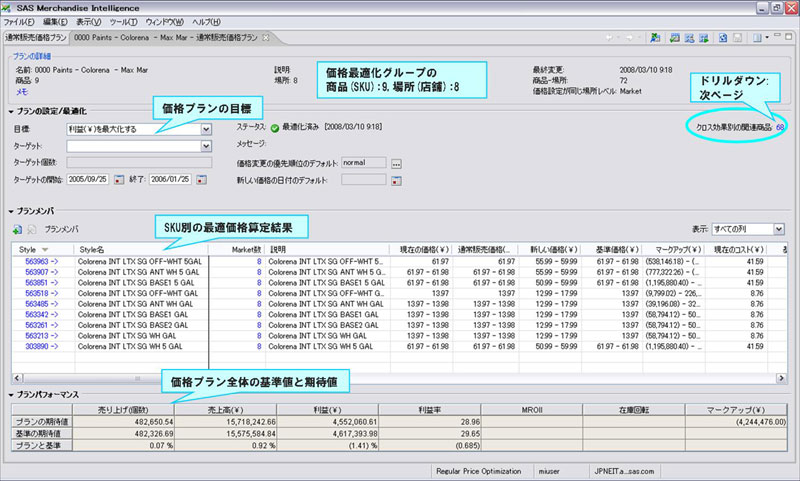Viewport: 800px width, 481px height.
Task: Click the Style column sort arrow
Action: [x=45, y=249]
